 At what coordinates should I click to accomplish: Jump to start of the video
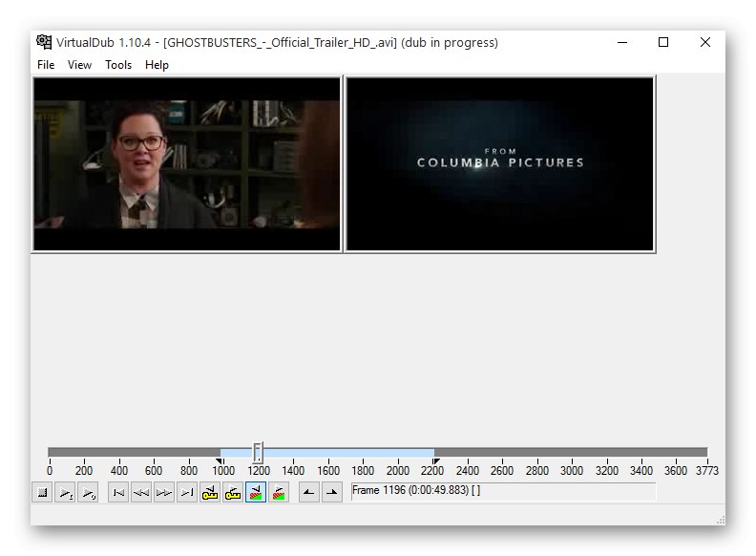(118, 493)
